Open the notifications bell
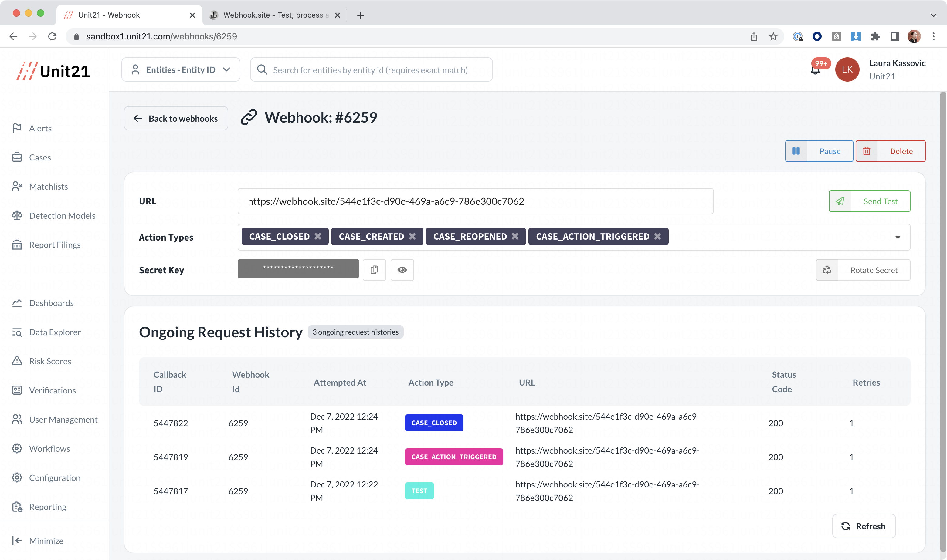 point(815,70)
